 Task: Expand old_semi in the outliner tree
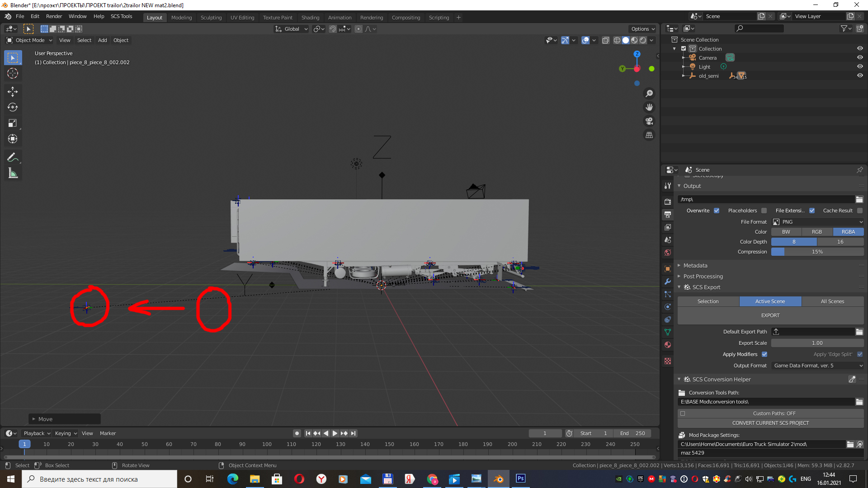pos(683,76)
